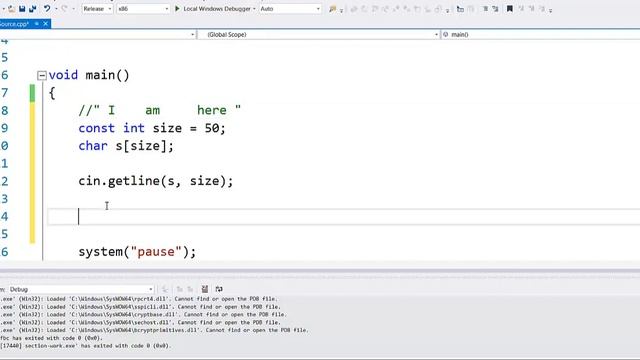Click the Bookmark toggle icon
Viewport: 640px width, 360px height.
(x=509, y=9)
